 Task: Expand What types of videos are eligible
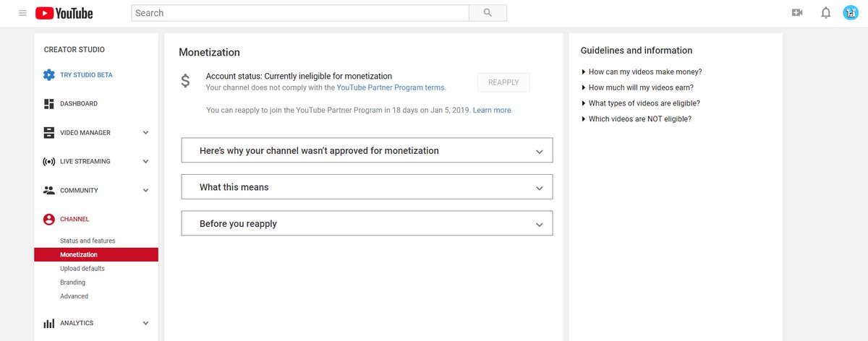click(x=640, y=103)
